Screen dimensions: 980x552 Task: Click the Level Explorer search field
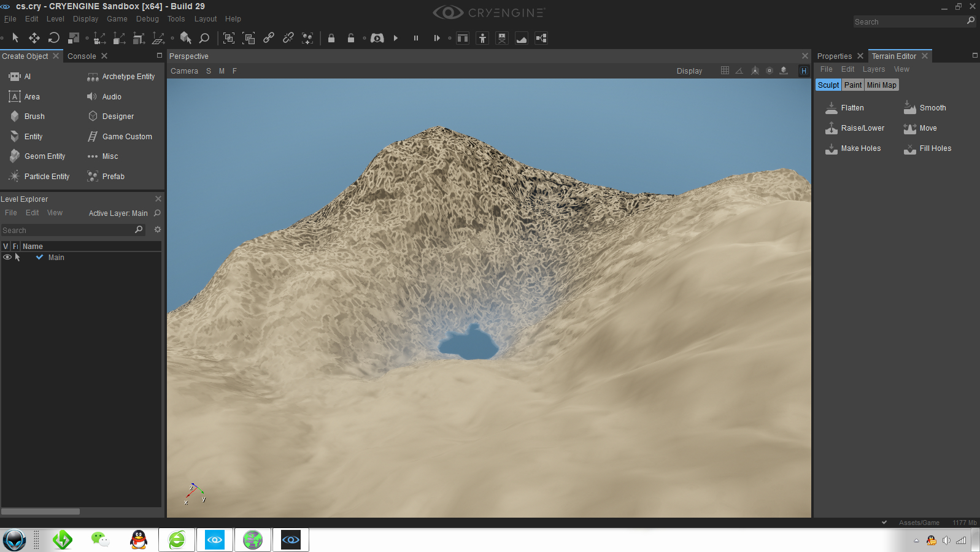[x=66, y=231]
